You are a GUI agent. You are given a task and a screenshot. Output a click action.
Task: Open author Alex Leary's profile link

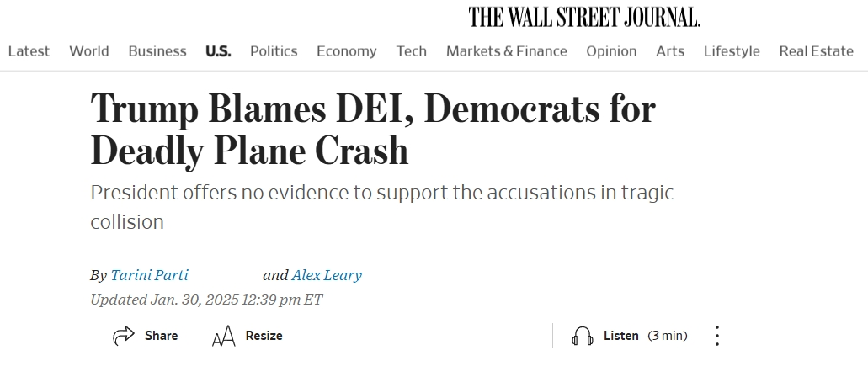(327, 275)
